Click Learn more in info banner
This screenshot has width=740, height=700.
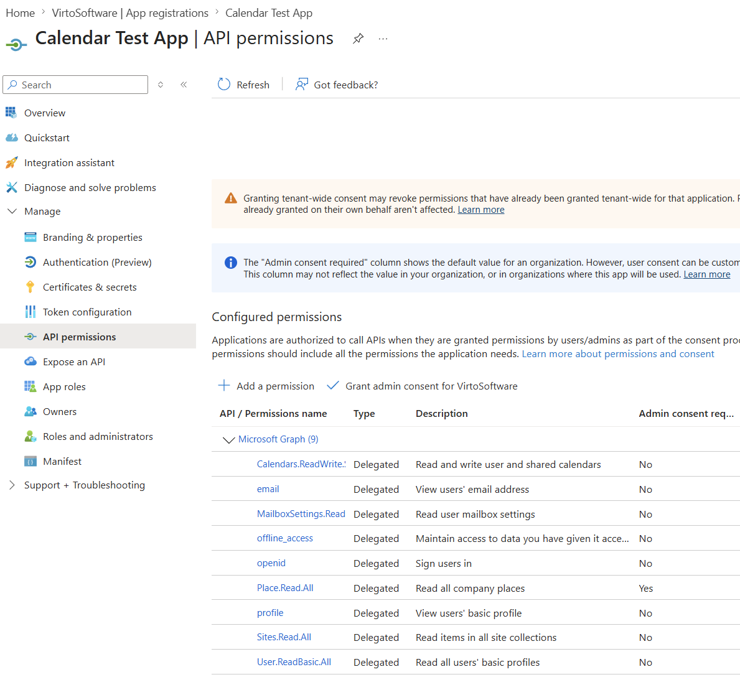707,274
